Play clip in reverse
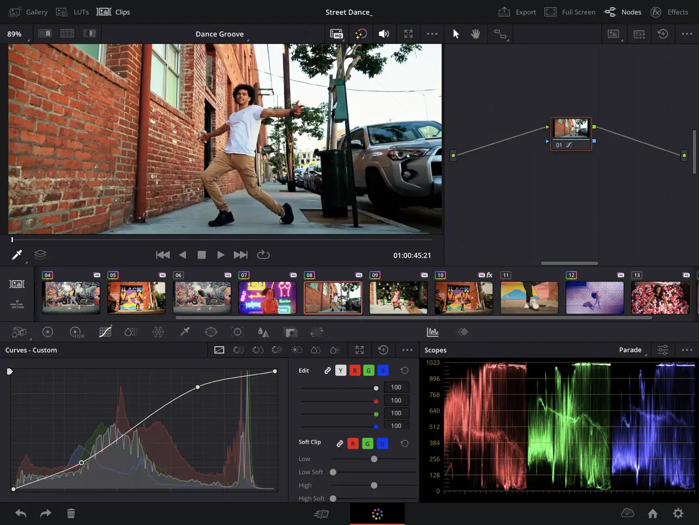700x525 pixels. click(183, 255)
